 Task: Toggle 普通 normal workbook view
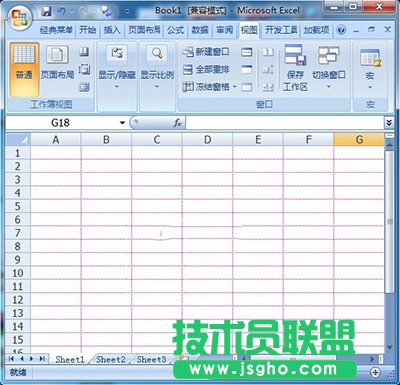[x=24, y=69]
